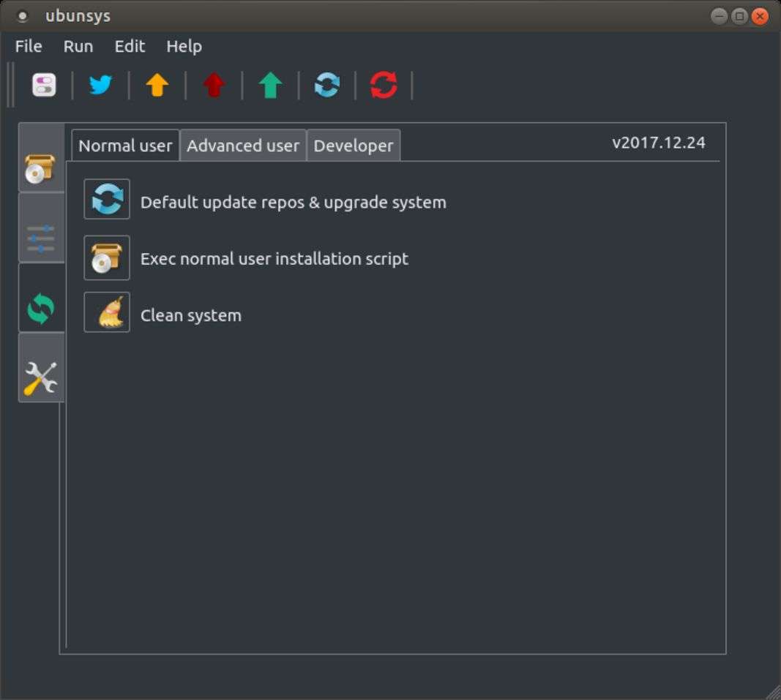Viewport: 781px width, 700px height.
Task: Switch to the Developer tab
Action: tap(353, 146)
